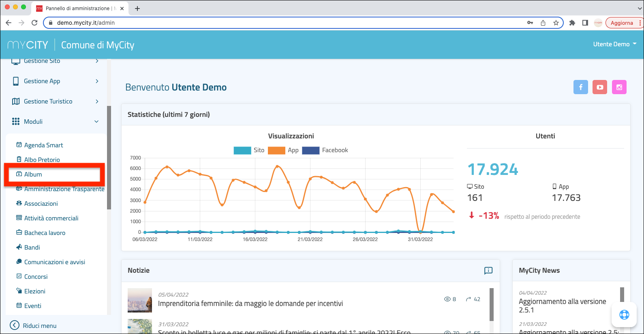Open the YouTube social icon button
Viewport: 644px width, 334px height.
[600, 87]
